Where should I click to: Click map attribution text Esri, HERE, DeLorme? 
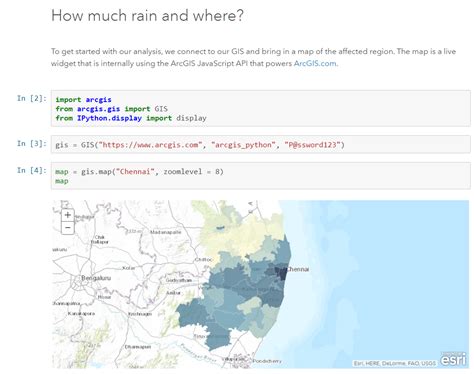[x=395, y=363]
